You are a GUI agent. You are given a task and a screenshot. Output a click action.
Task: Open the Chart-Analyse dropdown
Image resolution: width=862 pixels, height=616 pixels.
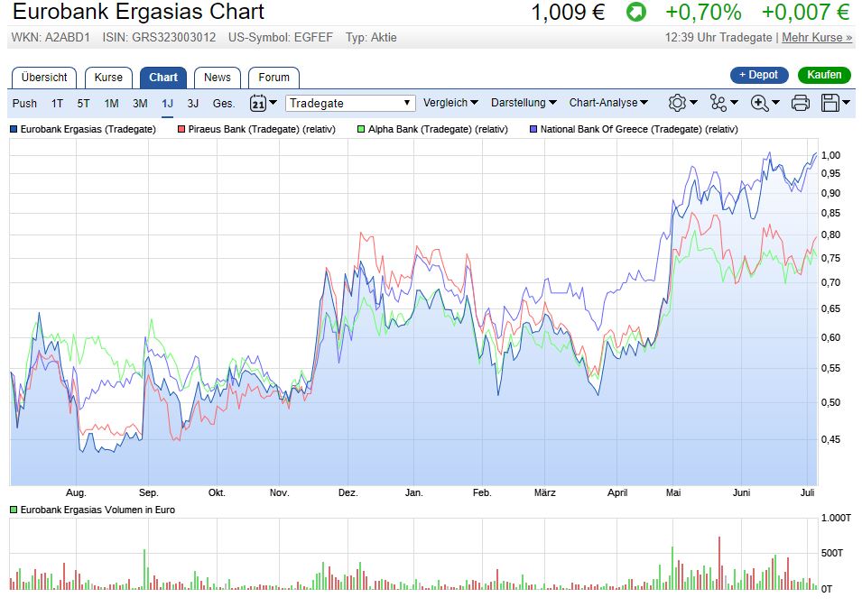pyautogui.click(x=608, y=102)
